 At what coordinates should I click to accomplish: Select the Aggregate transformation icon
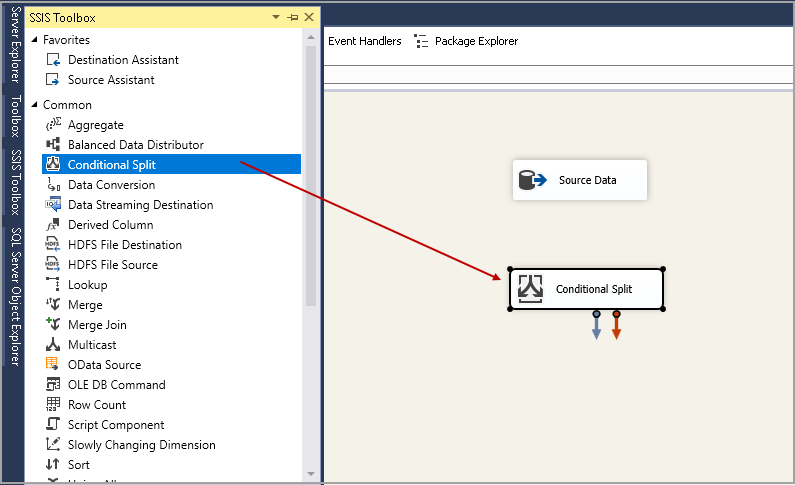tap(53, 125)
